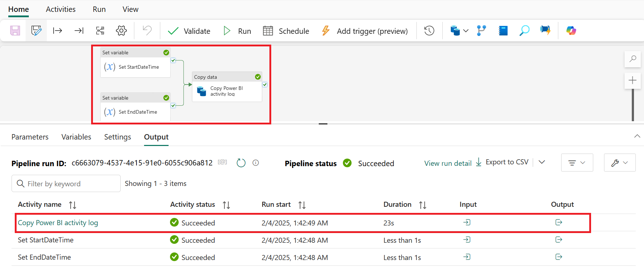Click the View run detail link

448,163
